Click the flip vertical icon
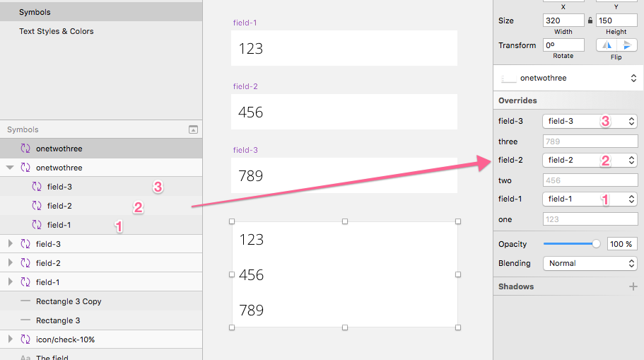The width and height of the screenshot is (644, 360). (x=626, y=45)
